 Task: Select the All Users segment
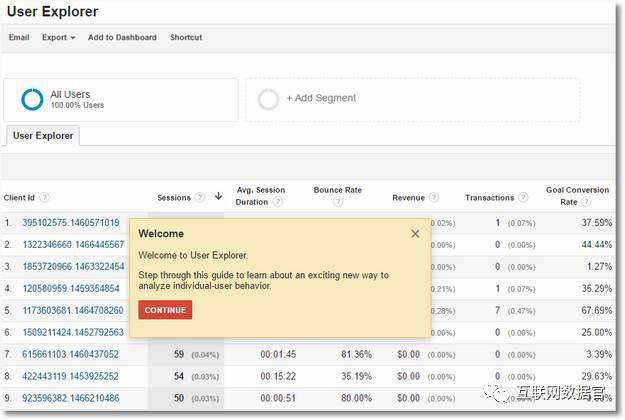120,100
